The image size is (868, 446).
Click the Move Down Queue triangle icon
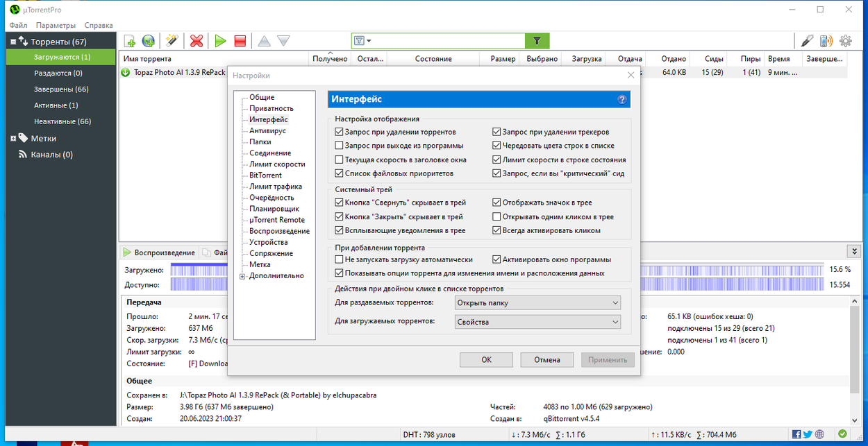(283, 41)
